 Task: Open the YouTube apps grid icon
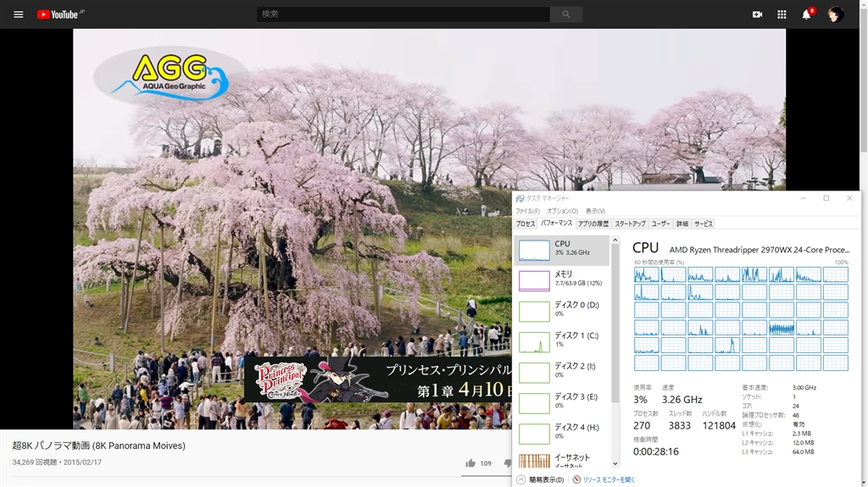tap(782, 14)
